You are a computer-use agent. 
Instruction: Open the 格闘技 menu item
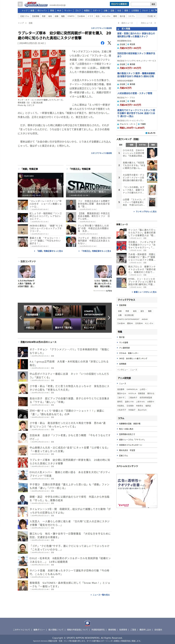[x=87, y=11]
